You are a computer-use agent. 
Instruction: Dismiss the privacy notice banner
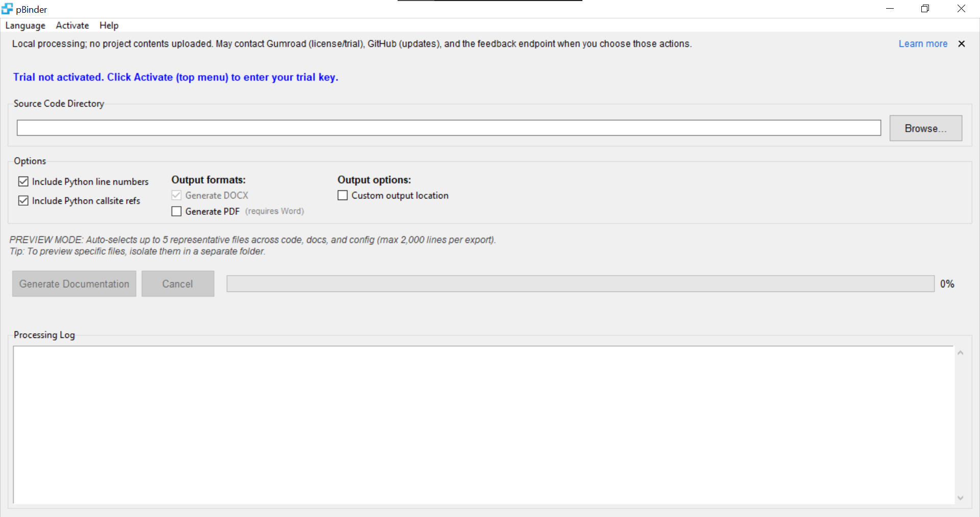962,43
